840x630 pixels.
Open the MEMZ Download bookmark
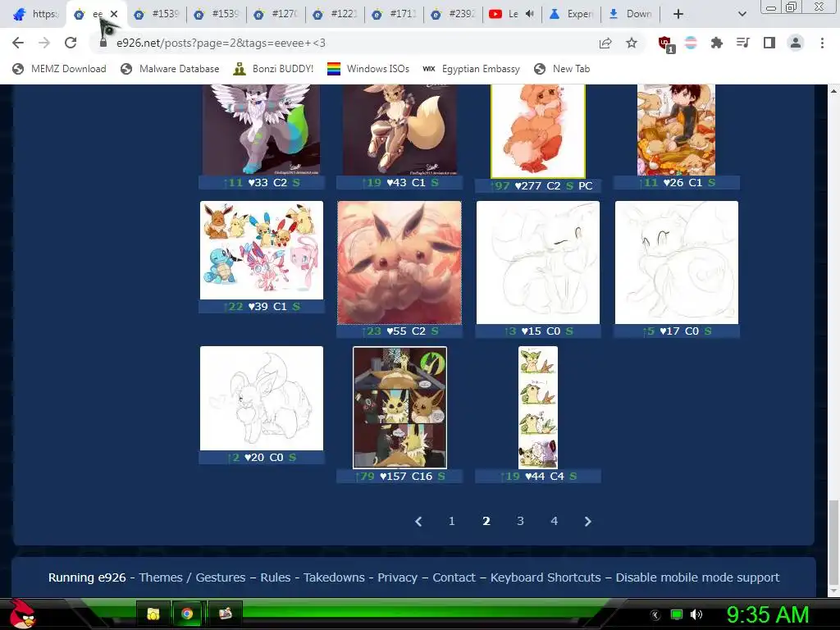[59, 69]
